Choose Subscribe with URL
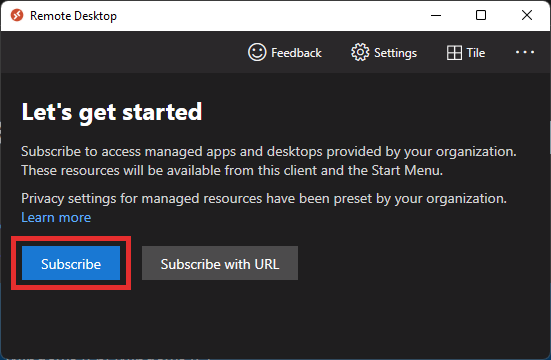Screen dimensions: 551x360 pyautogui.click(x=220, y=263)
